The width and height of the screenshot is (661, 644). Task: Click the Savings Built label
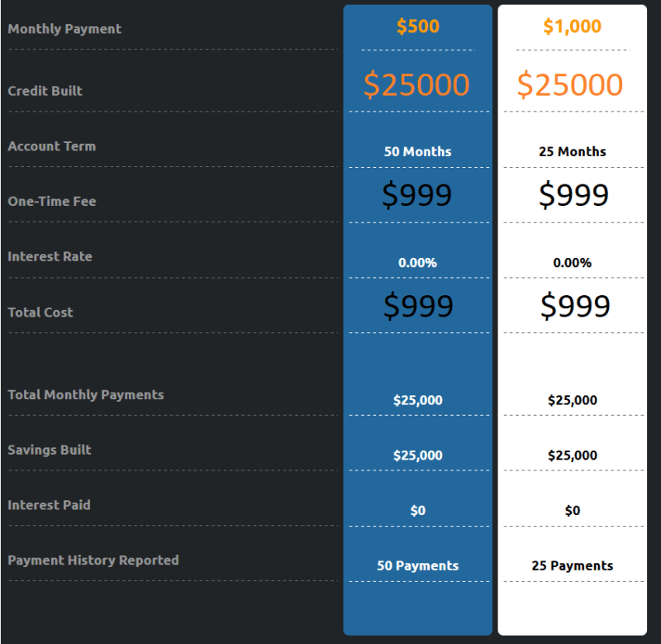(x=50, y=450)
